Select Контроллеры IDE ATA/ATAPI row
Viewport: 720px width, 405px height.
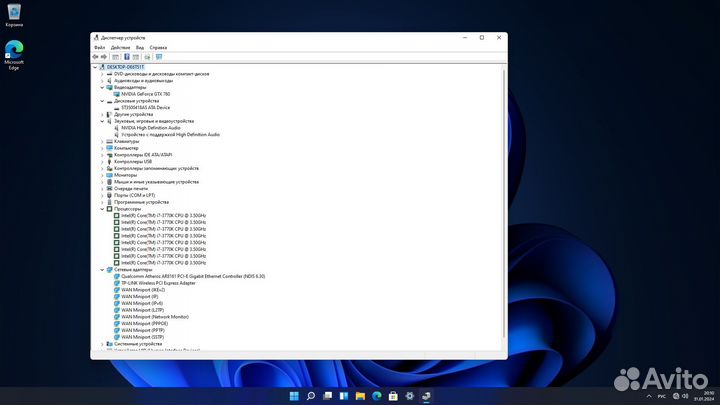[x=143, y=155]
